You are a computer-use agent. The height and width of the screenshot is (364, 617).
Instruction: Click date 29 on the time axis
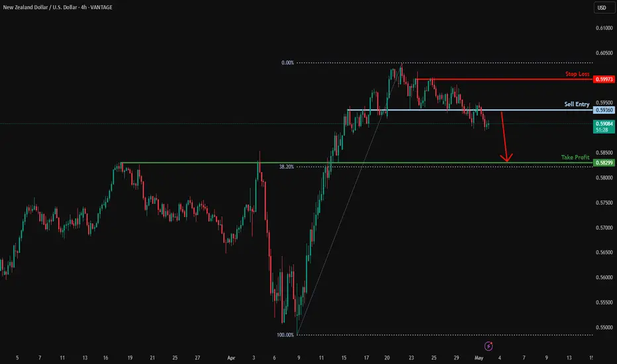point(456,357)
